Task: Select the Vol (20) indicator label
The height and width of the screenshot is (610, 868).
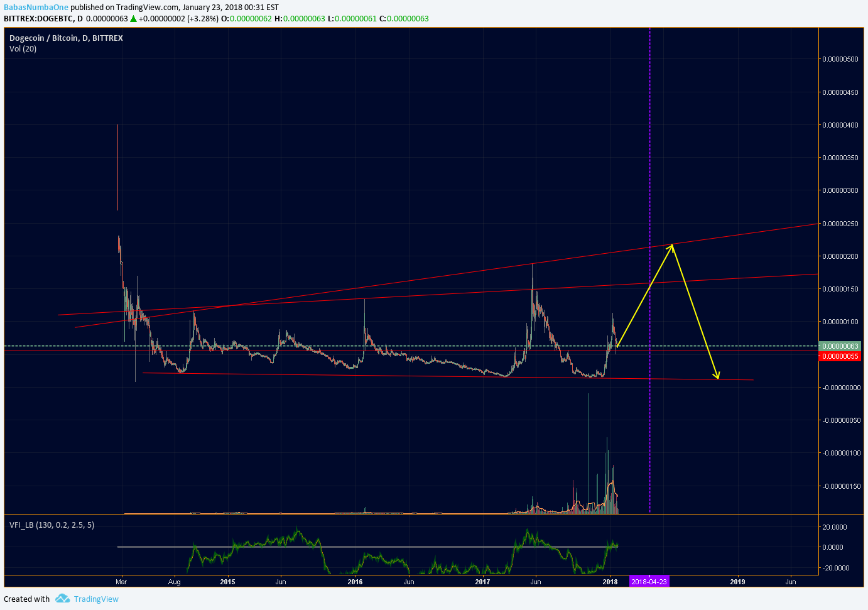Action: pos(23,48)
